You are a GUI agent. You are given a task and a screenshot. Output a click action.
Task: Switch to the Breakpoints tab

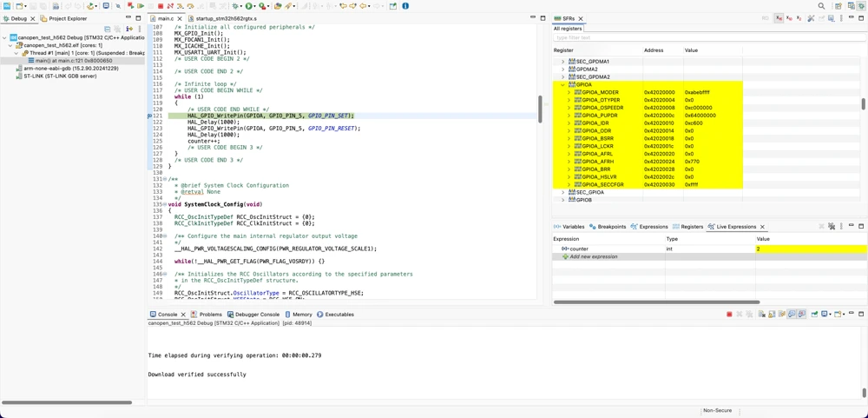(x=608, y=227)
